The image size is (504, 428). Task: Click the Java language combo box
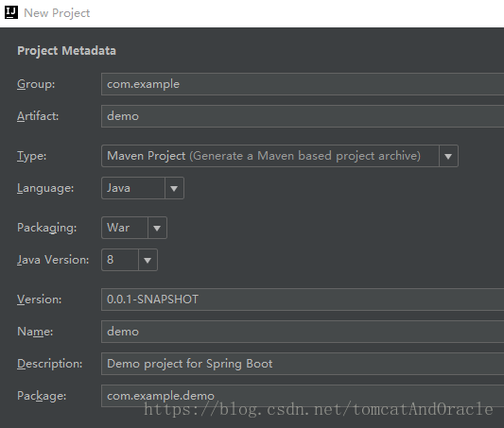tap(143, 188)
